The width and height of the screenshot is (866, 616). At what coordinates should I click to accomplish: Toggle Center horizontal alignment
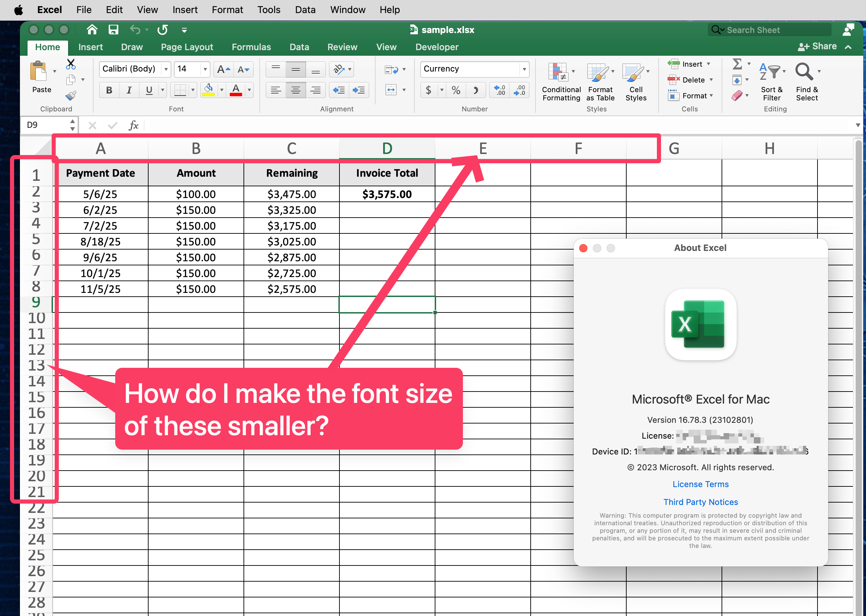coord(296,90)
